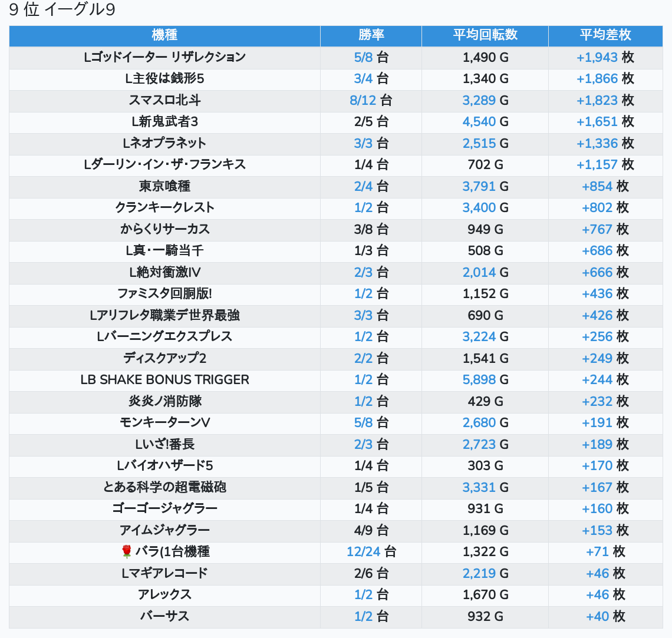
Task: Click the 平均差枚 column header
Action: 605,35
